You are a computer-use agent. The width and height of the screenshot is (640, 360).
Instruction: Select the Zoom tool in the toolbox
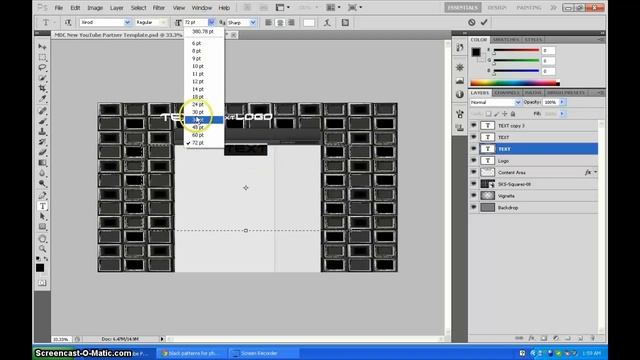pos(42,249)
